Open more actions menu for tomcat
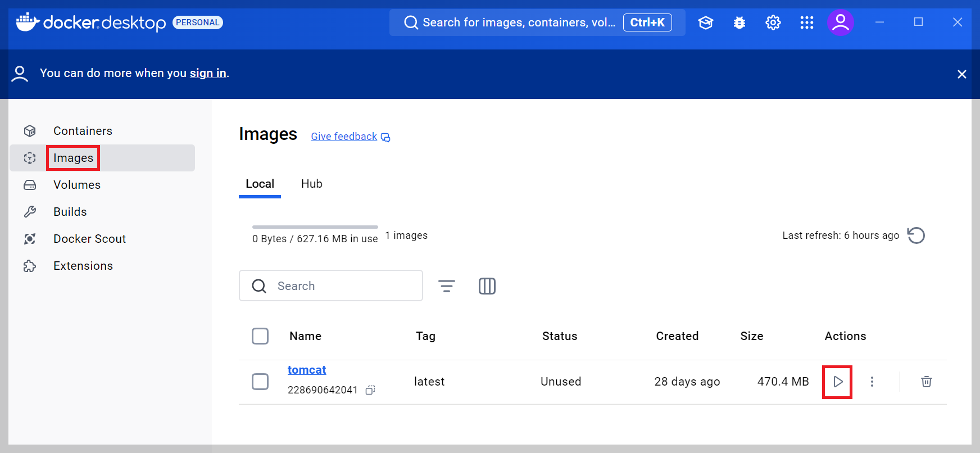980x453 pixels. point(872,382)
